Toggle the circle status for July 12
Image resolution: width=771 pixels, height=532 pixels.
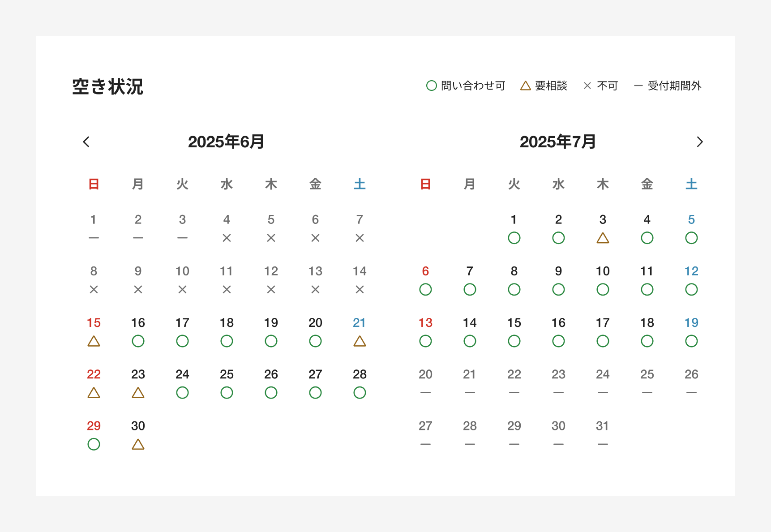[x=691, y=290]
